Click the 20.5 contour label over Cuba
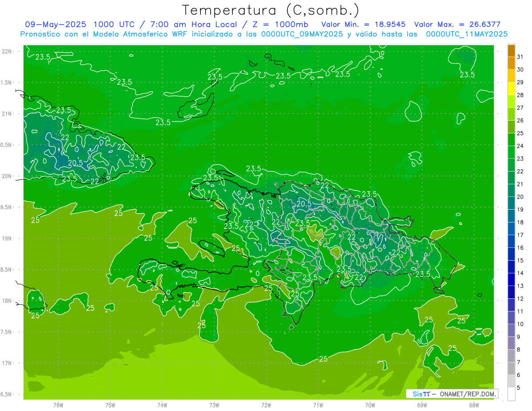The width and height of the screenshot is (532, 411). tap(75, 163)
